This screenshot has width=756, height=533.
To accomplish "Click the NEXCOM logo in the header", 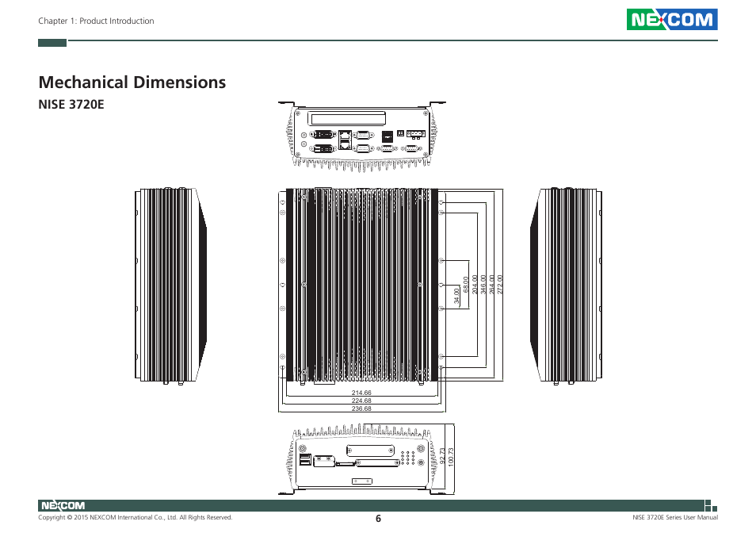I will (x=672, y=19).
